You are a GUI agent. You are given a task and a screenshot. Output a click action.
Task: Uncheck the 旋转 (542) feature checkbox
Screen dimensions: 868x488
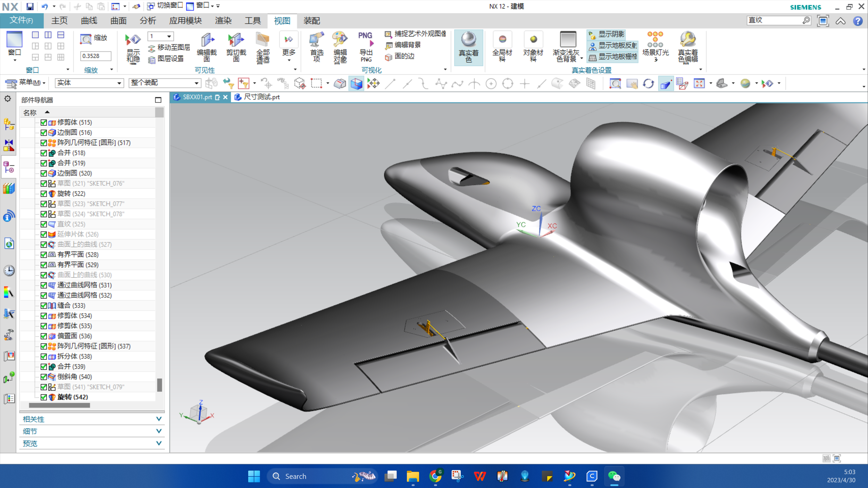coord(44,397)
